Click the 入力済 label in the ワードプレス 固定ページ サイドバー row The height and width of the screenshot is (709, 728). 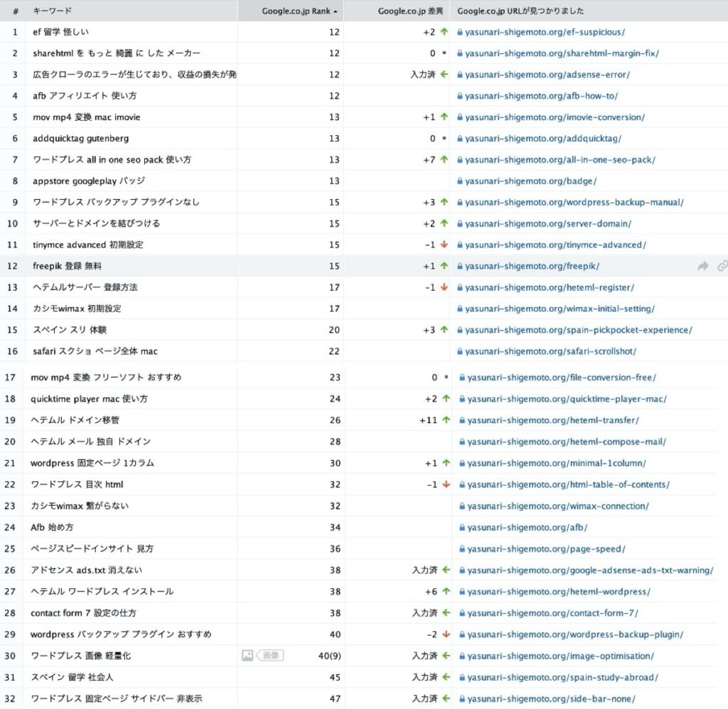[425, 698]
